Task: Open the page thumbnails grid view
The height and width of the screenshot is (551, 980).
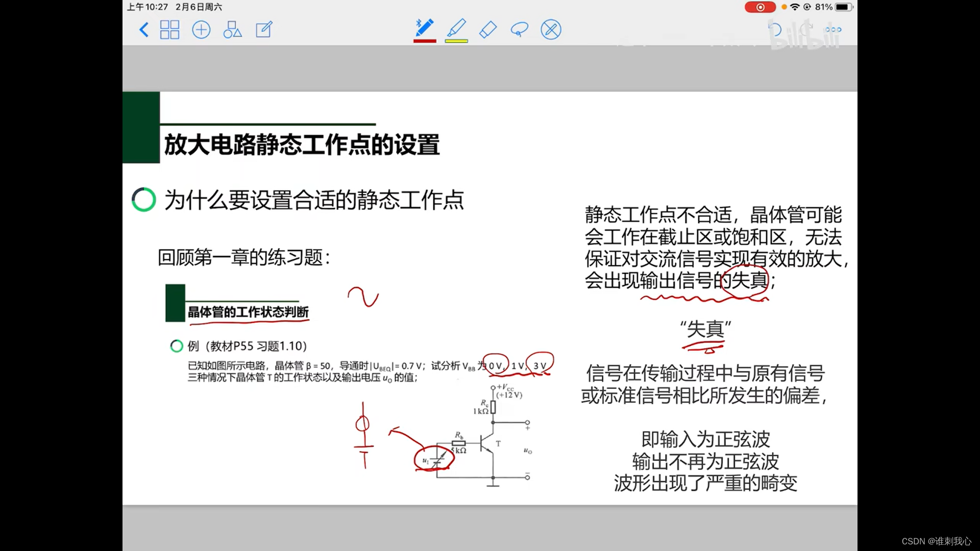Action: click(x=169, y=30)
